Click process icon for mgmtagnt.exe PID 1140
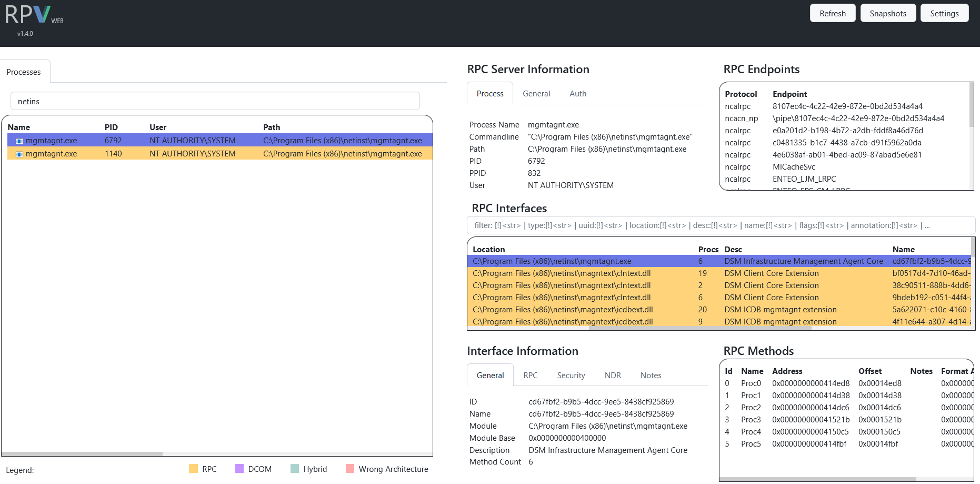Viewport: 980px width, 484px height. point(19,154)
